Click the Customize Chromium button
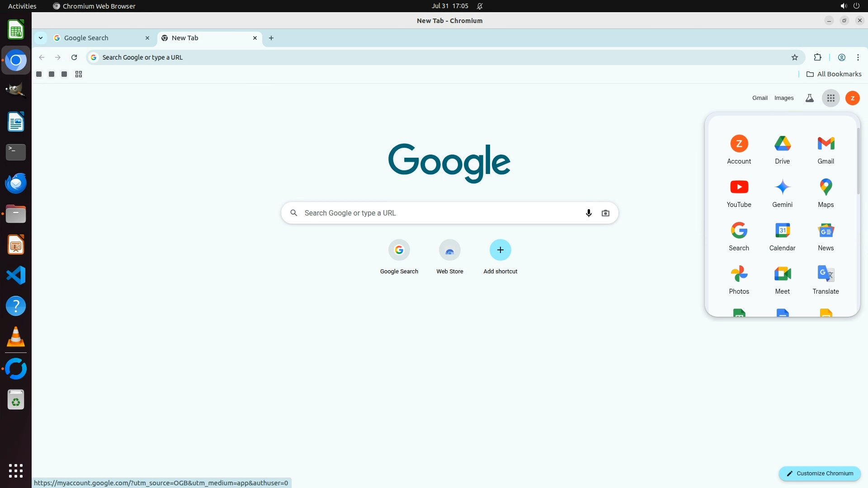This screenshot has height=488, width=868. click(819, 473)
